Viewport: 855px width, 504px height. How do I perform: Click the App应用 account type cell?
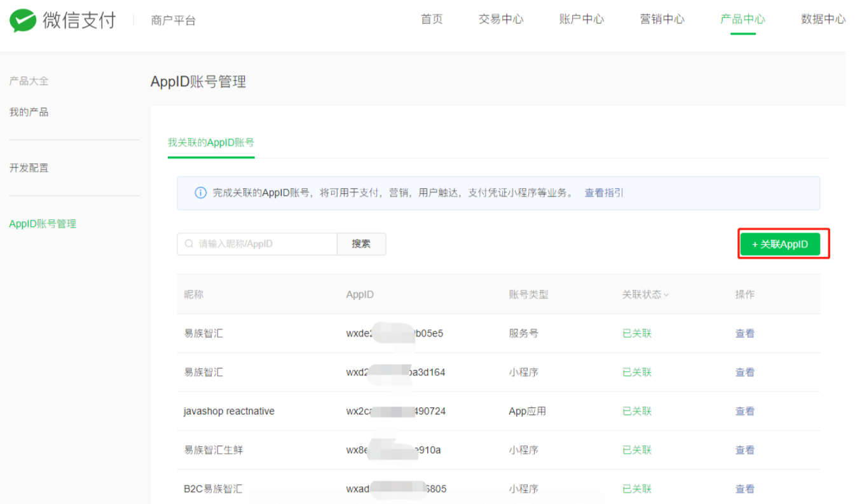coord(527,411)
